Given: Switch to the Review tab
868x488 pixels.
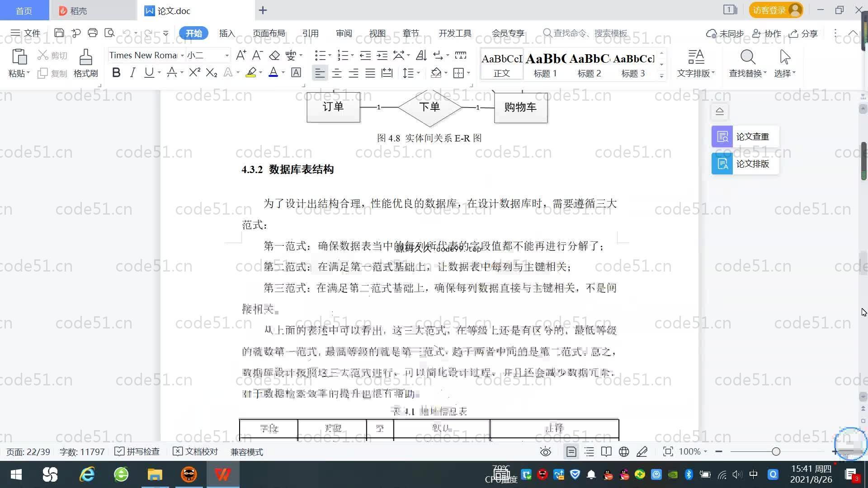Looking at the screenshot, I should point(344,33).
